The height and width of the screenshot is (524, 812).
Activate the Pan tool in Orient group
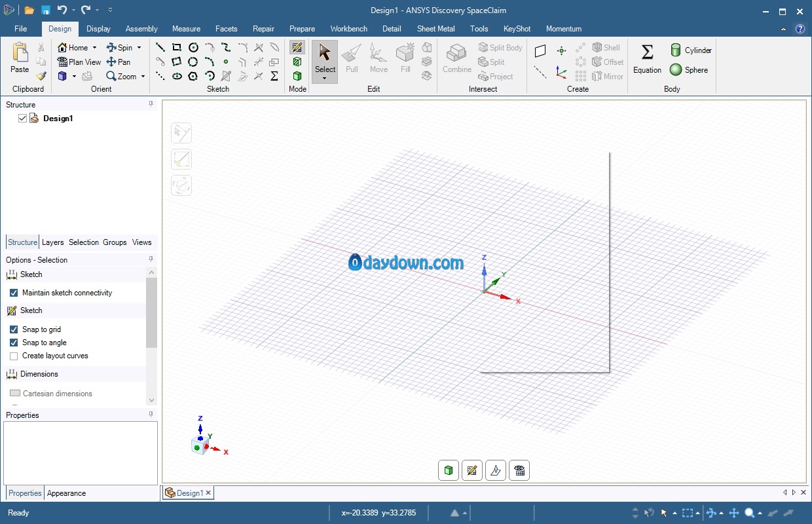119,62
